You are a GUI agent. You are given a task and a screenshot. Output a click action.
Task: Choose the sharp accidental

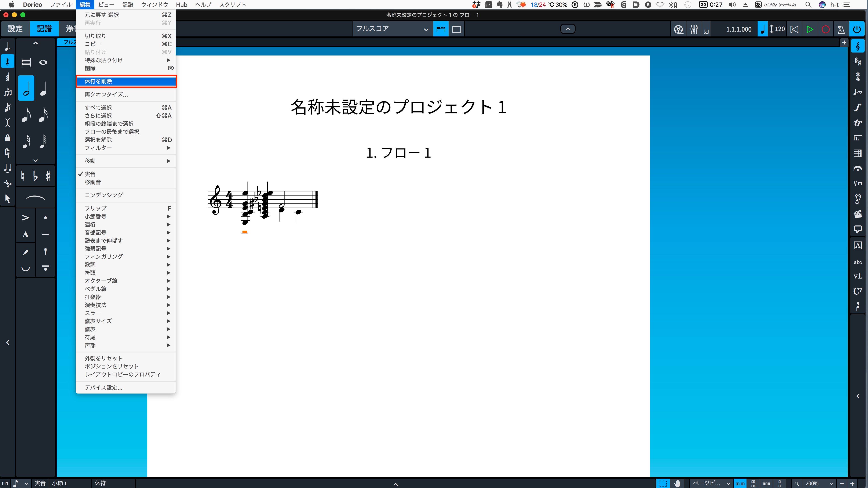pyautogui.click(x=48, y=176)
